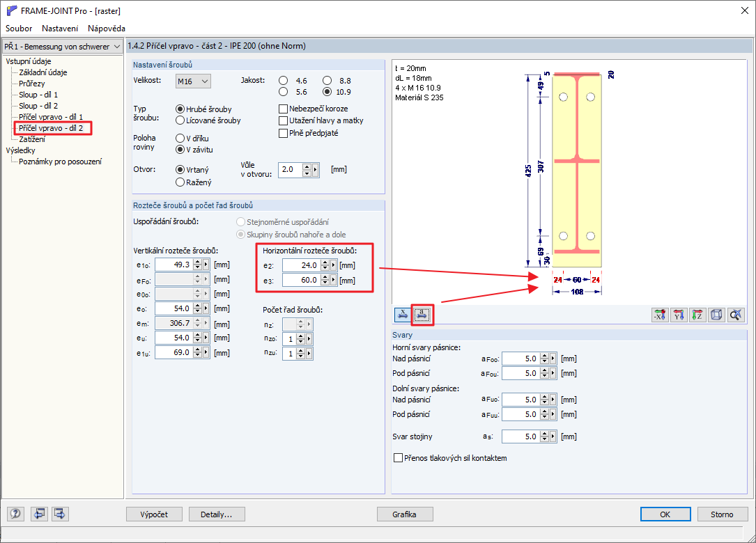Select Lícované šrouby bolt type
This screenshot has height=543, width=756.
(180, 120)
